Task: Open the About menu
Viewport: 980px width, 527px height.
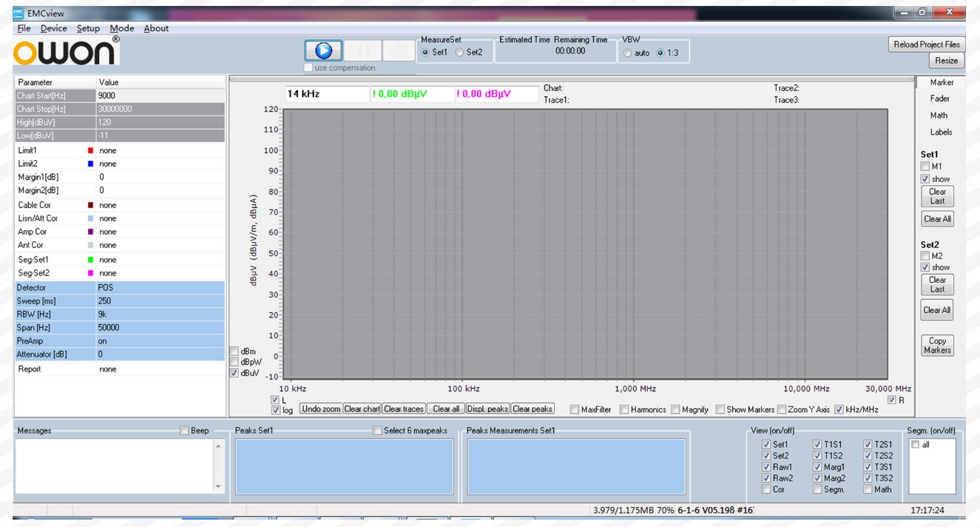Action: tap(156, 28)
